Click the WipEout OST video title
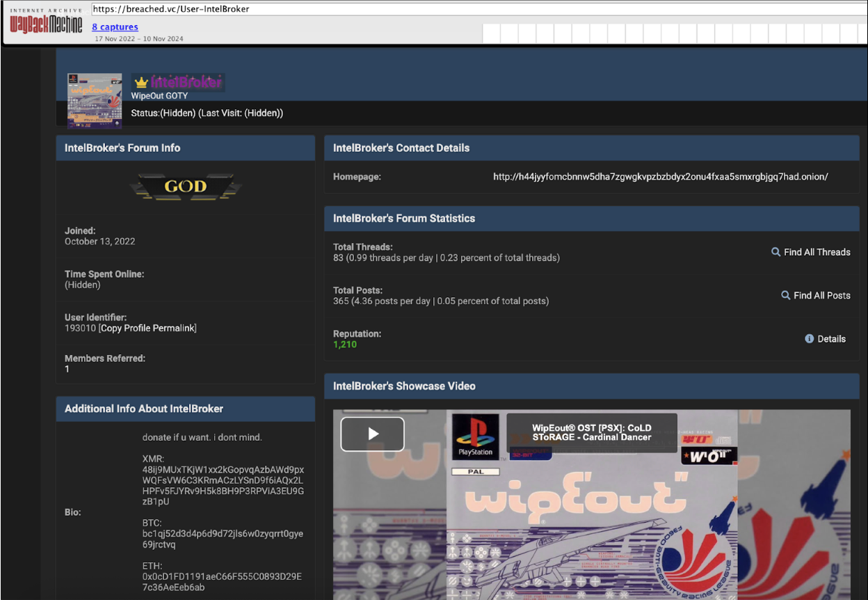Screen dimensions: 868x600 [591, 432]
